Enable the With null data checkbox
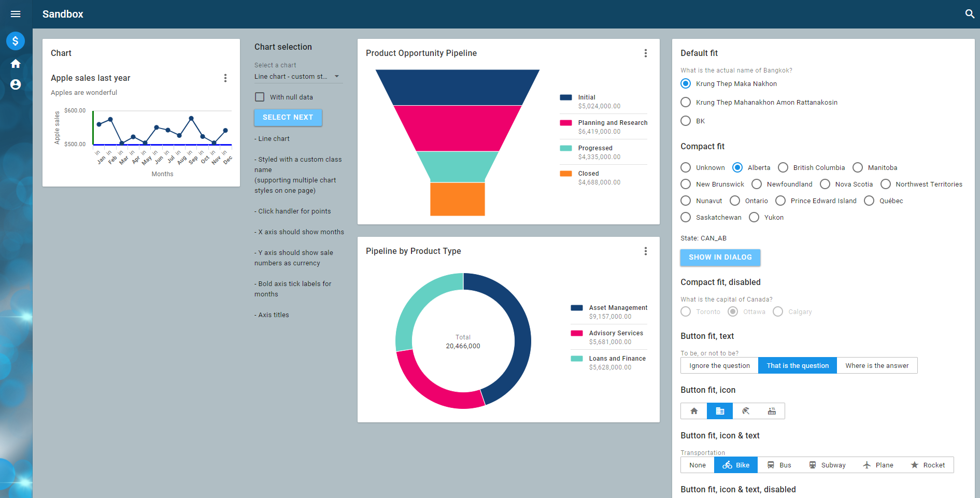The width and height of the screenshot is (980, 498). coord(260,97)
